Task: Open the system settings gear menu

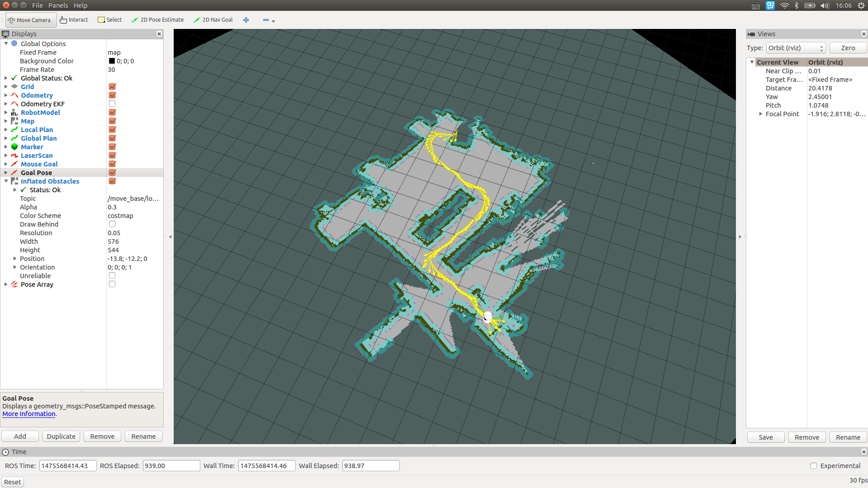Action: point(861,5)
